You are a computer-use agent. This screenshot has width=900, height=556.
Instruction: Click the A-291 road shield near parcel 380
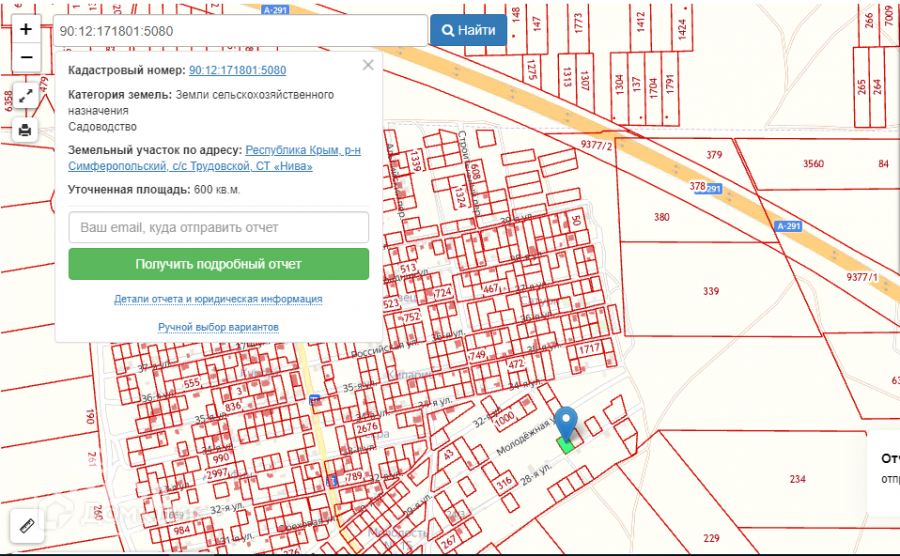pyautogui.click(x=789, y=227)
